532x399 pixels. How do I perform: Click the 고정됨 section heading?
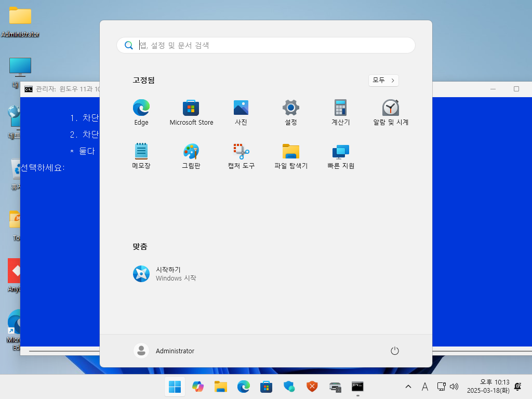click(x=143, y=81)
